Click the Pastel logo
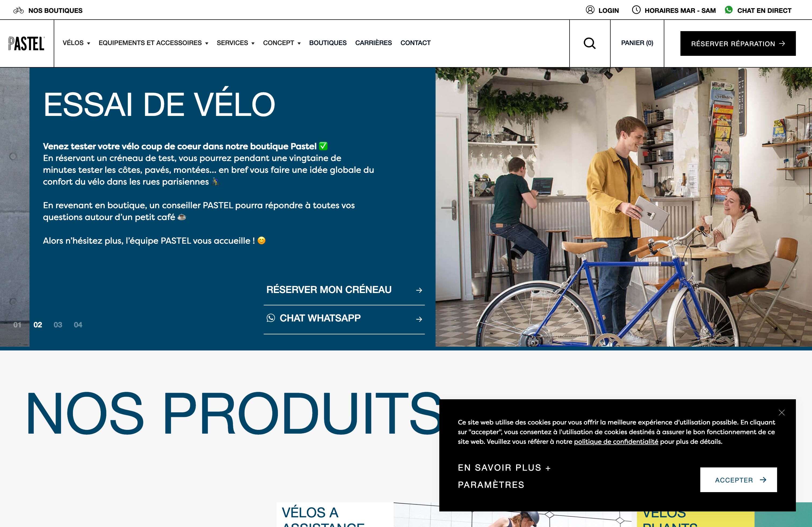Screen dimensions: 812x527 27,43
